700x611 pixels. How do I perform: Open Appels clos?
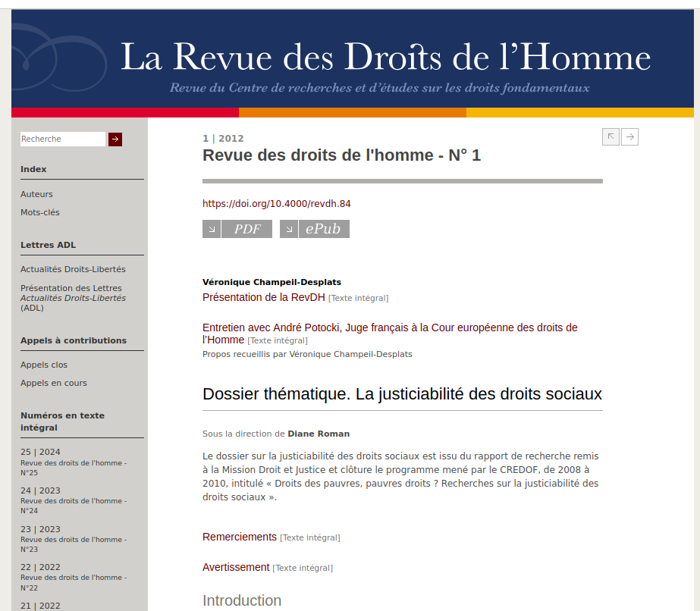click(44, 365)
